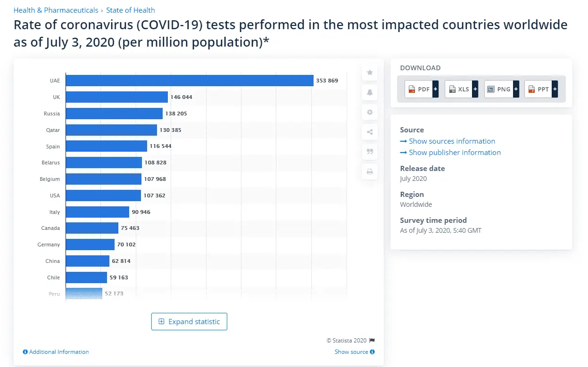Click the flag icon beside Statista 2020
Screen dimensions: 588x367
pyautogui.click(x=372, y=341)
